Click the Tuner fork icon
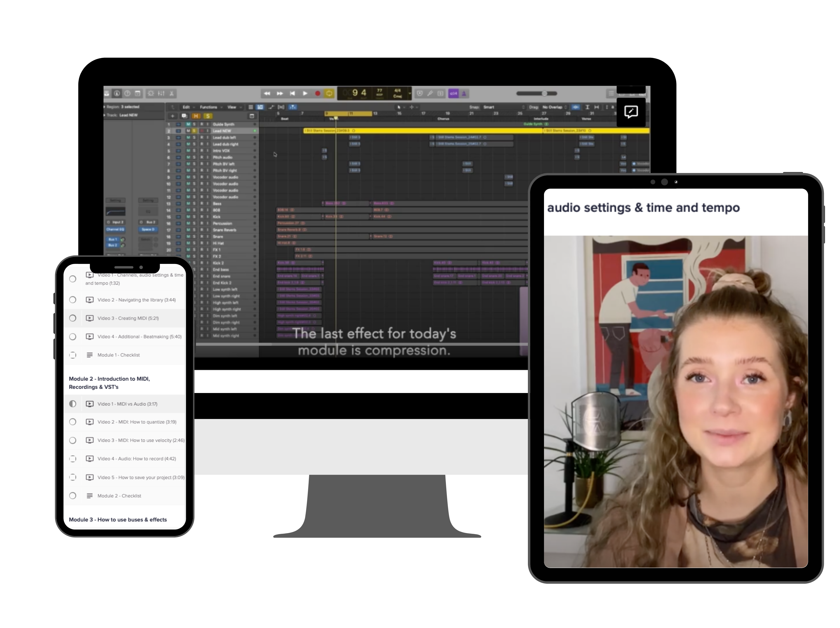 pyautogui.click(x=430, y=93)
